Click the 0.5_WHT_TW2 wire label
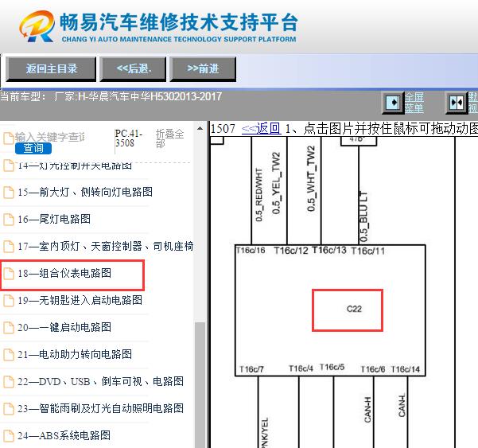The height and width of the screenshot is (448, 478). [x=311, y=179]
